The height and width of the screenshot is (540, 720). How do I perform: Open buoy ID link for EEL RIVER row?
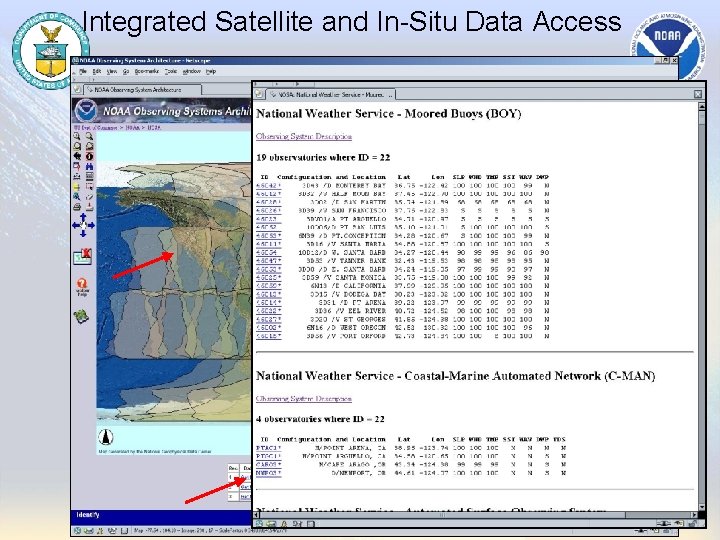coord(269,311)
